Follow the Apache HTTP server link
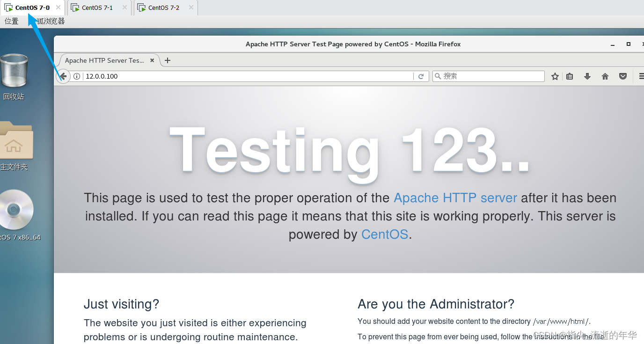The width and height of the screenshot is (644, 344). pos(455,198)
